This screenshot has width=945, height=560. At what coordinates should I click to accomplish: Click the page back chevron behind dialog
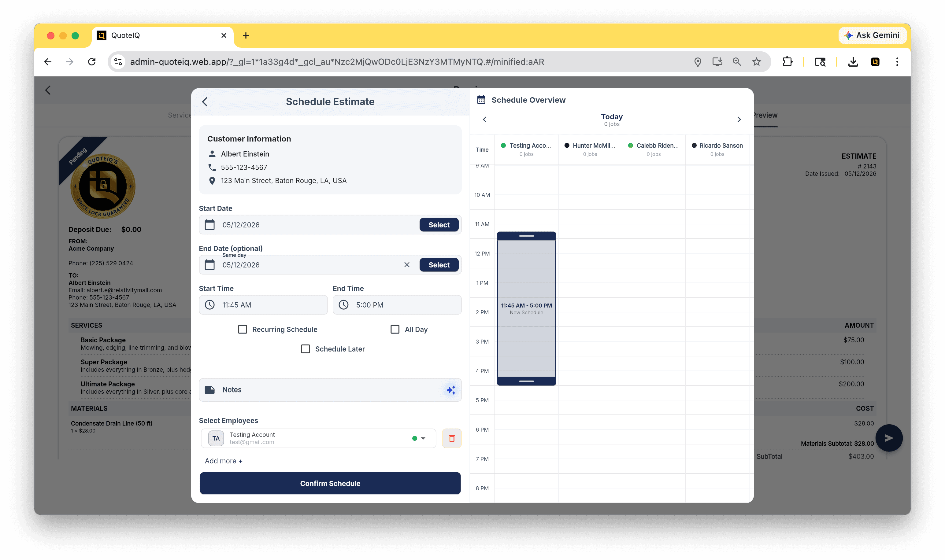tap(48, 90)
